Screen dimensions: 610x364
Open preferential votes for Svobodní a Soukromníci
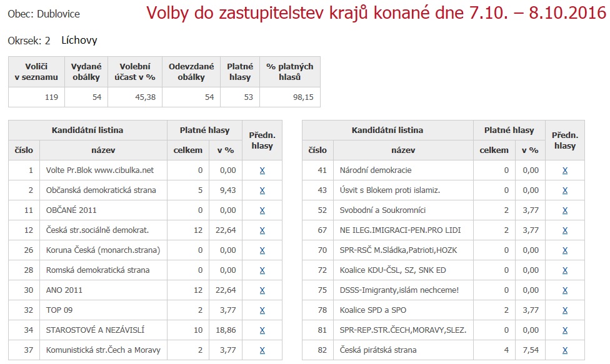pyautogui.click(x=565, y=210)
